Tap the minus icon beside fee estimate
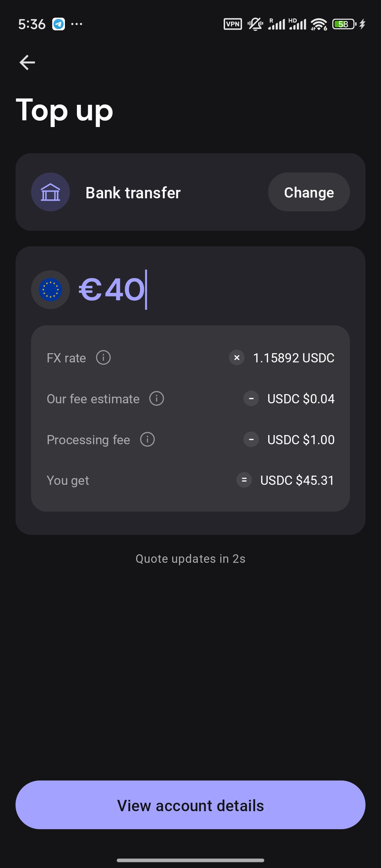 click(251, 398)
